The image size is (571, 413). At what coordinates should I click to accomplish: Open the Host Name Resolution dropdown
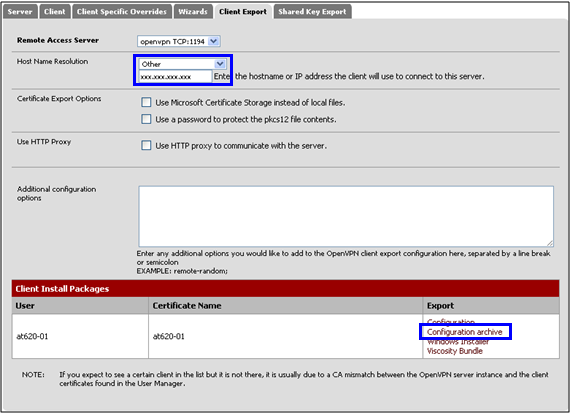click(x=182, y=64)
